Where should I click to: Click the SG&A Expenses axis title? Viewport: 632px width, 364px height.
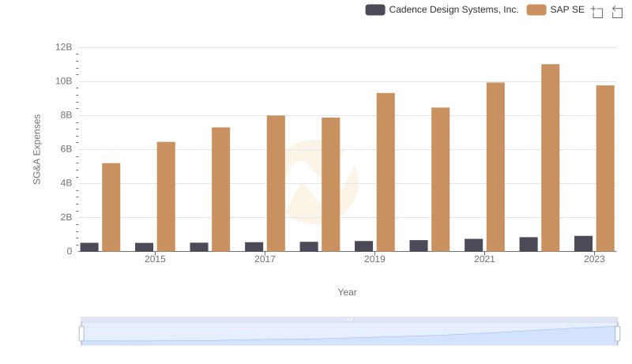(36, 149)
